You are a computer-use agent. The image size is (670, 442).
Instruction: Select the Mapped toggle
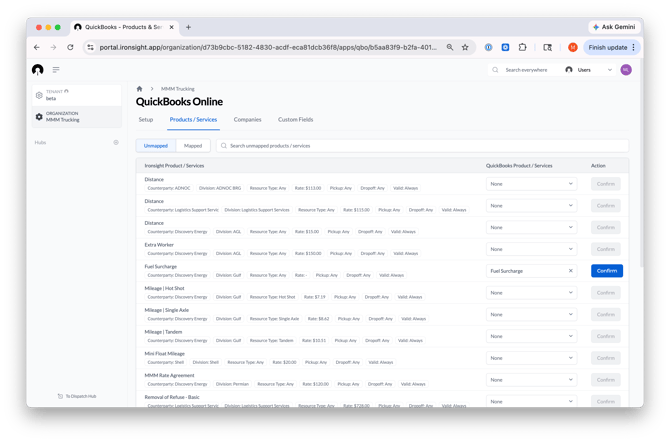[193, 146]
